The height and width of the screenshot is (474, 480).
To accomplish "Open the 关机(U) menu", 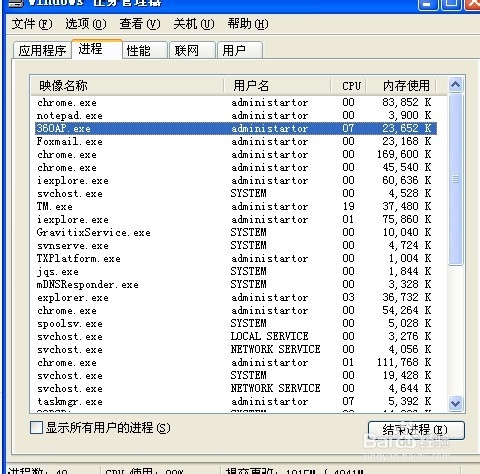I will pos(194,24).
